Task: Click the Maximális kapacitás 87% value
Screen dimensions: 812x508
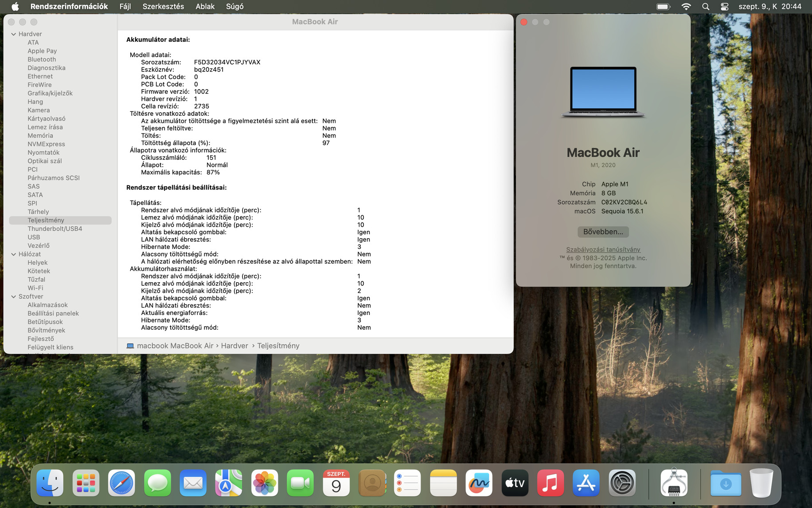Action: (x=213, y=172)
